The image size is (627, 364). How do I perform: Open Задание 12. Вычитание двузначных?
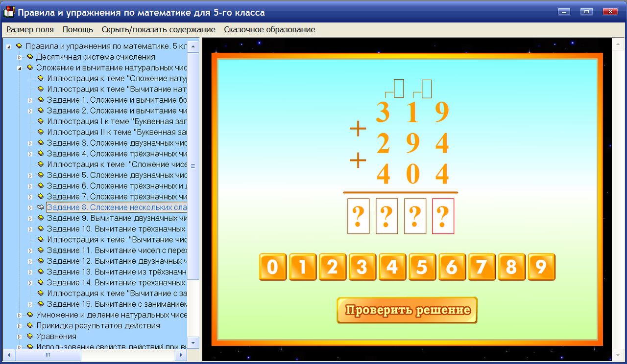pyautogui.click(x=117, y=261)
